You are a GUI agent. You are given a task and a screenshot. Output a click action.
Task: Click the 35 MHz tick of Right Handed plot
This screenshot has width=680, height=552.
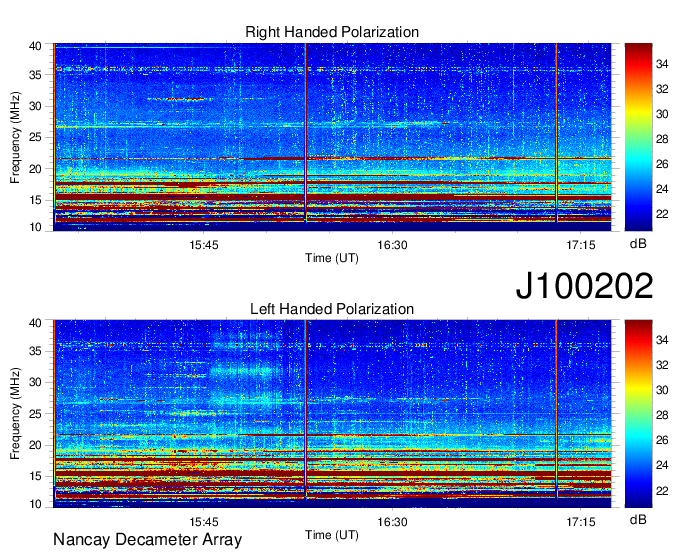[35, 75]
